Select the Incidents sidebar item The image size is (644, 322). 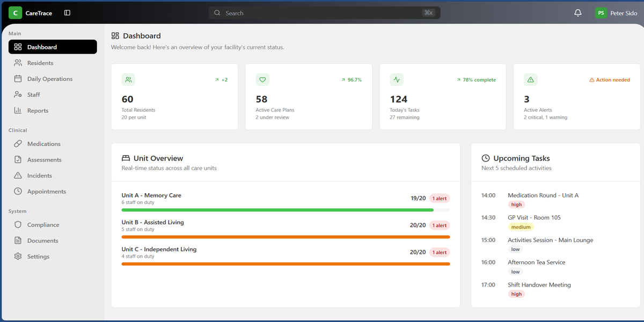click(40, 175)
